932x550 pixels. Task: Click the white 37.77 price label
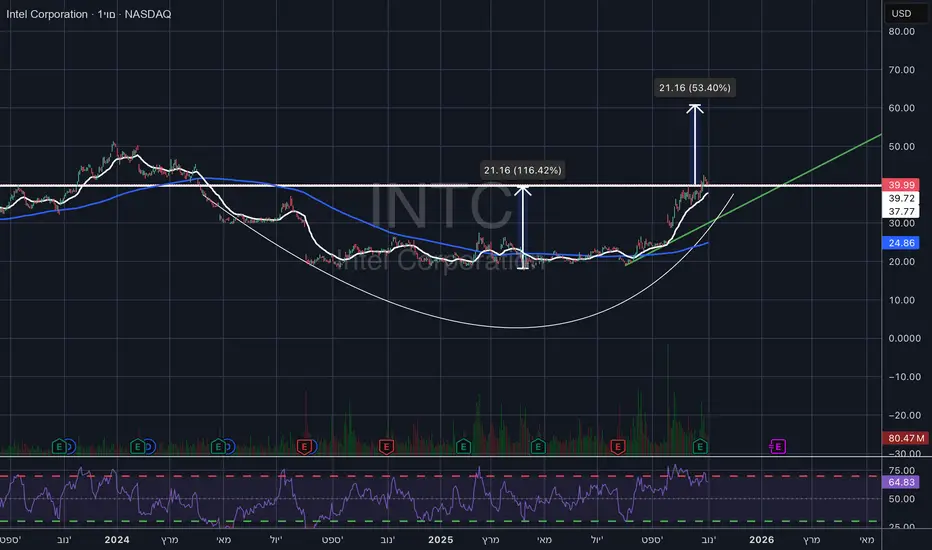click(901, 211)
